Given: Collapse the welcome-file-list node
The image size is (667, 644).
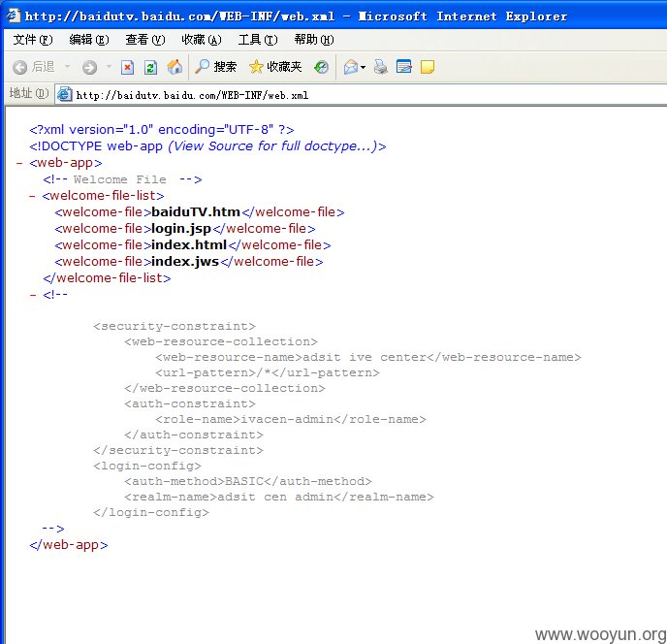Looking at the screenshot, I should tap(32, 196).
